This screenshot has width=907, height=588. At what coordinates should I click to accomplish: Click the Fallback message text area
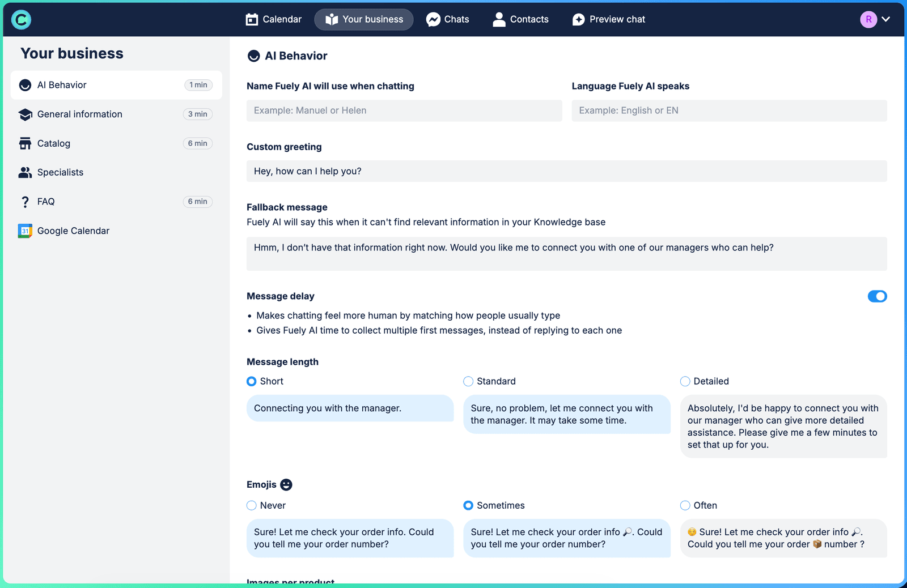(x=567, y=254)
